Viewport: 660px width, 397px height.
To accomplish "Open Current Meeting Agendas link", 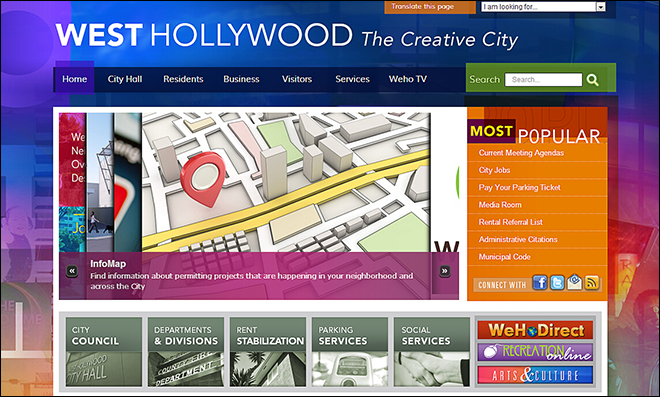I will pyautogui.click(x=521, y=153).
